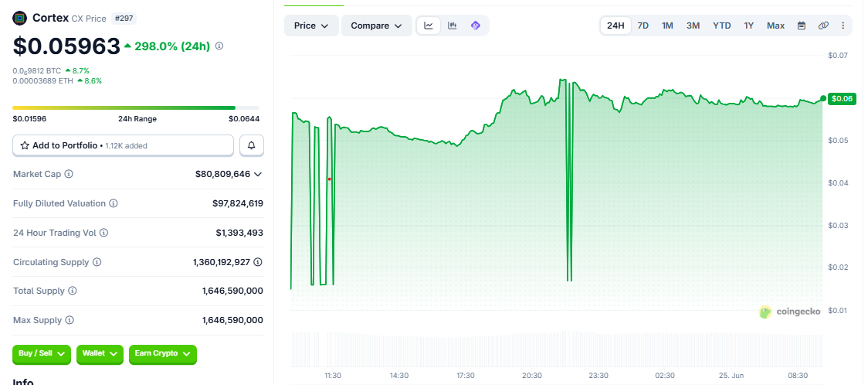Click the $0.01596 24h low value
868x385 pixels.
tap(29, 118)
